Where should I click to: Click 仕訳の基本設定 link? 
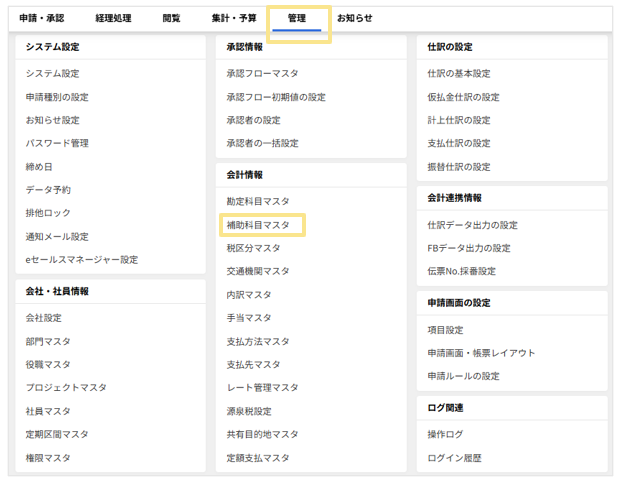pyautogui.click(x=458, y=73)
